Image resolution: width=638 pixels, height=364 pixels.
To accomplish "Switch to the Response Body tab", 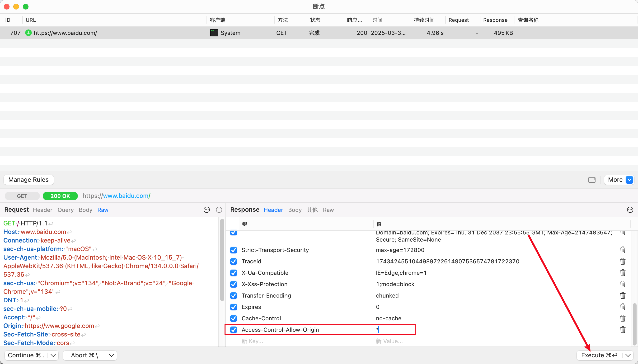I will tap(295, 210).
